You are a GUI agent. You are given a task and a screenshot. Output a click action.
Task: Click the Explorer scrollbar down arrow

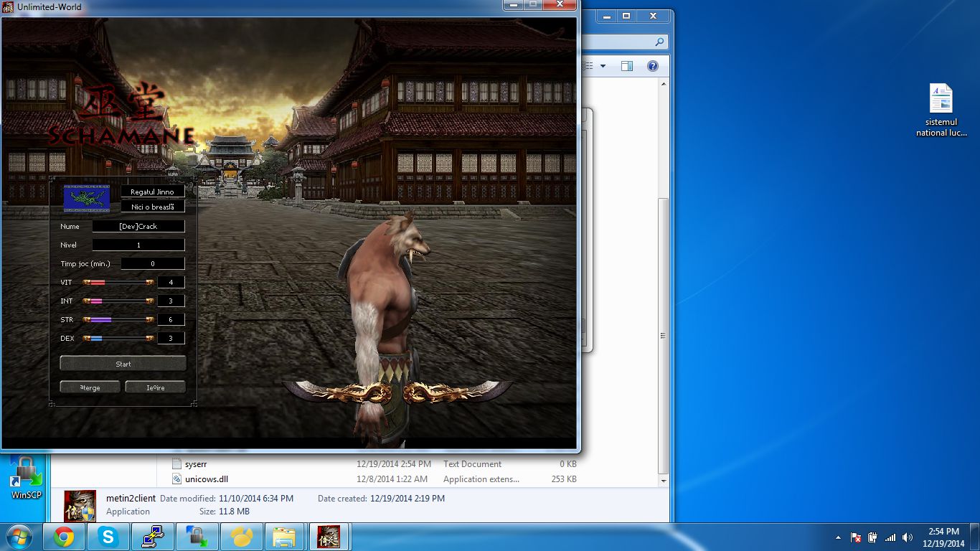click(664, 481)
